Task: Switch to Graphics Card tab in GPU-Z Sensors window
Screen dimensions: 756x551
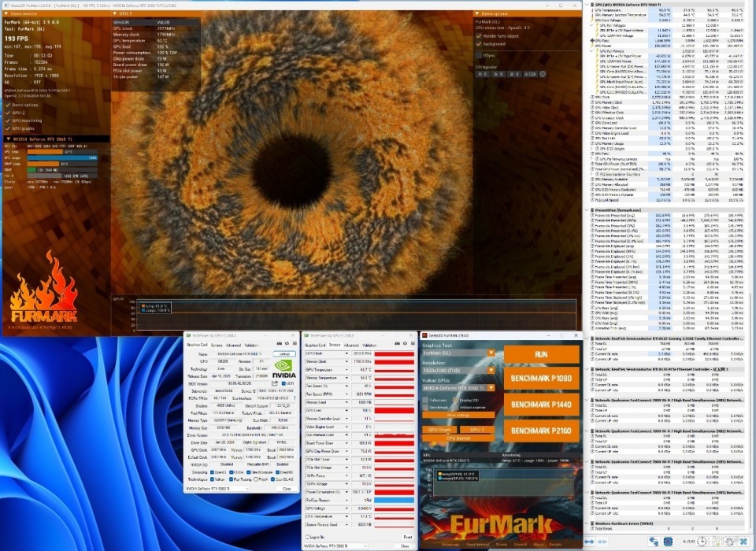Action: [315, 345]
